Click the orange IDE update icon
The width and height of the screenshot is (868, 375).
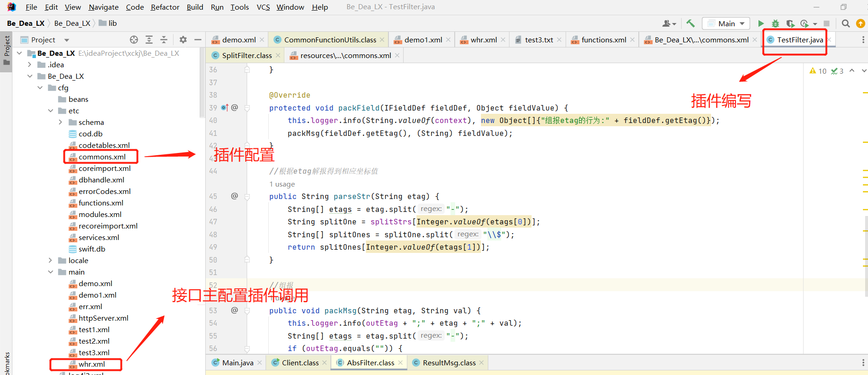tap(860, 23)
